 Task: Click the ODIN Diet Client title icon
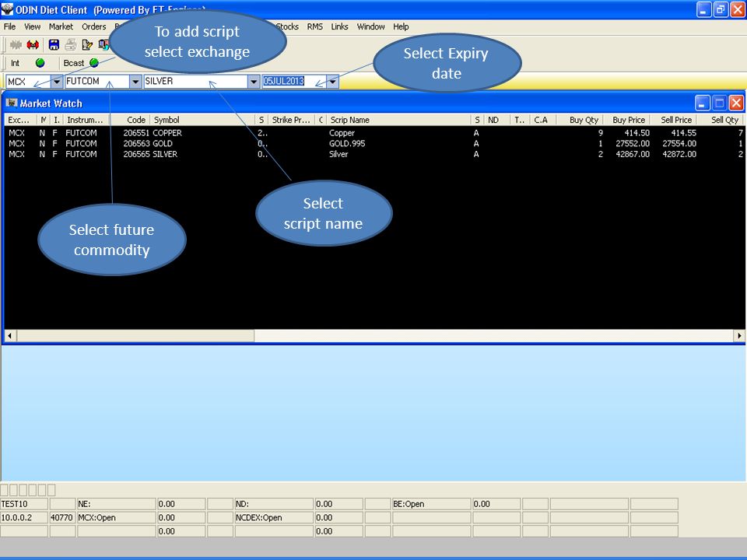pos(7,9)
